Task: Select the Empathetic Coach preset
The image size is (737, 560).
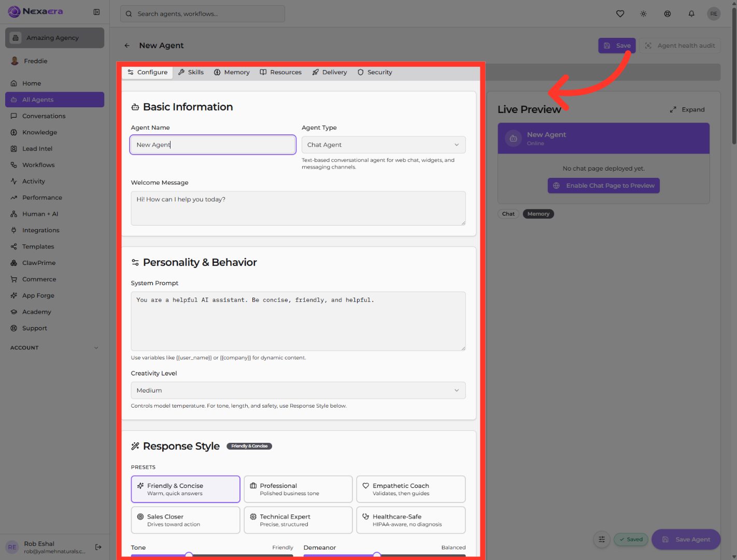Action: [x=411, y=489]
